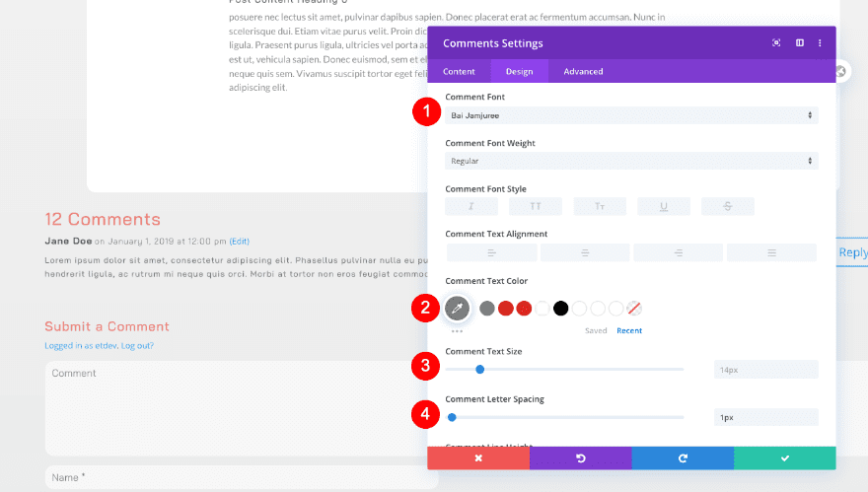The image size is (868, 492).
Task: Toggle the split column view icon
Action: (x=799, y=43)
